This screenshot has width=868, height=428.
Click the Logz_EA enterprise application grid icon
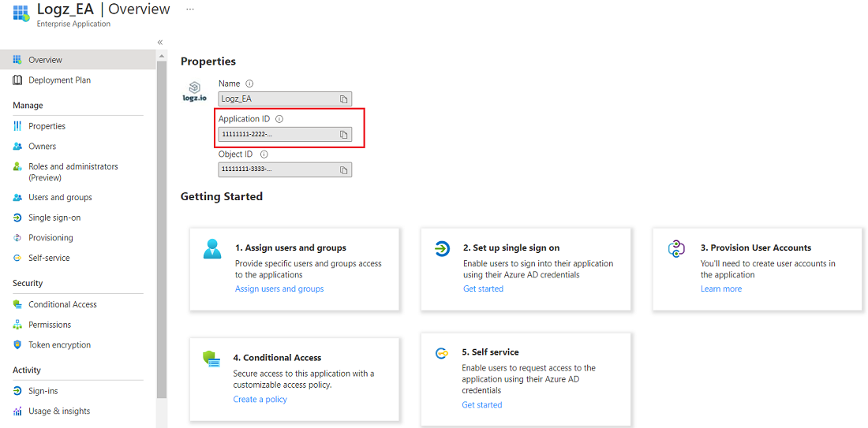pos(21,13)
